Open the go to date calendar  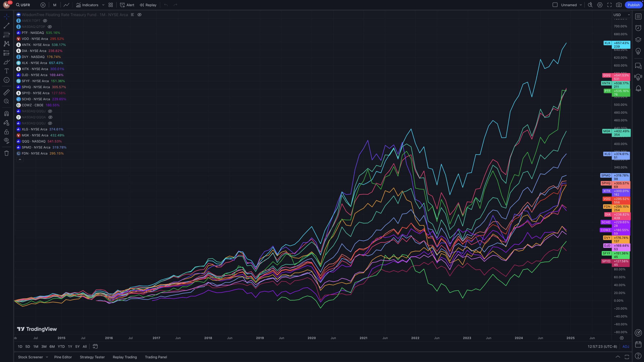pos(95,346)
